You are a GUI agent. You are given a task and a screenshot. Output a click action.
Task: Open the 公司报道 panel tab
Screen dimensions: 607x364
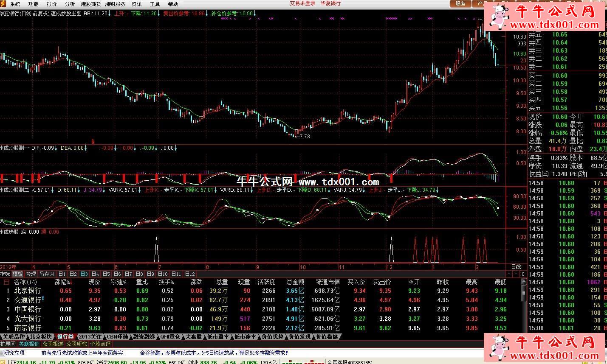pyautogui.click(x=53, y=344)
